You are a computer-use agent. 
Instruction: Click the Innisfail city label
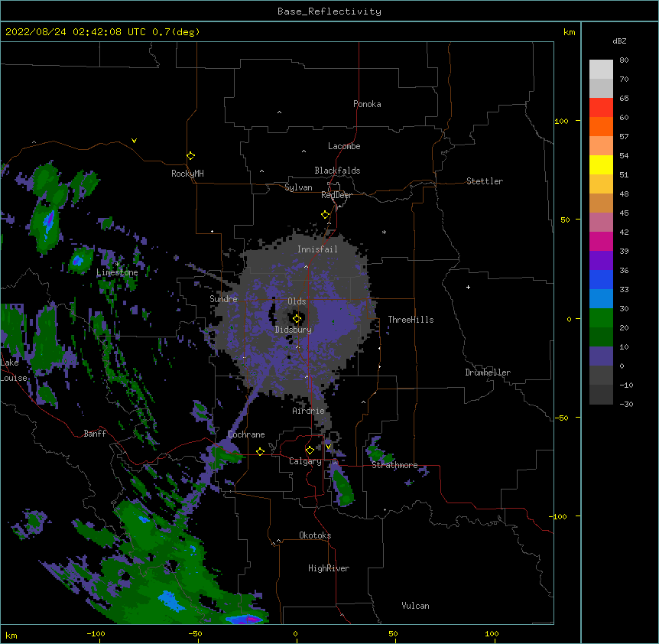point(317,249)
